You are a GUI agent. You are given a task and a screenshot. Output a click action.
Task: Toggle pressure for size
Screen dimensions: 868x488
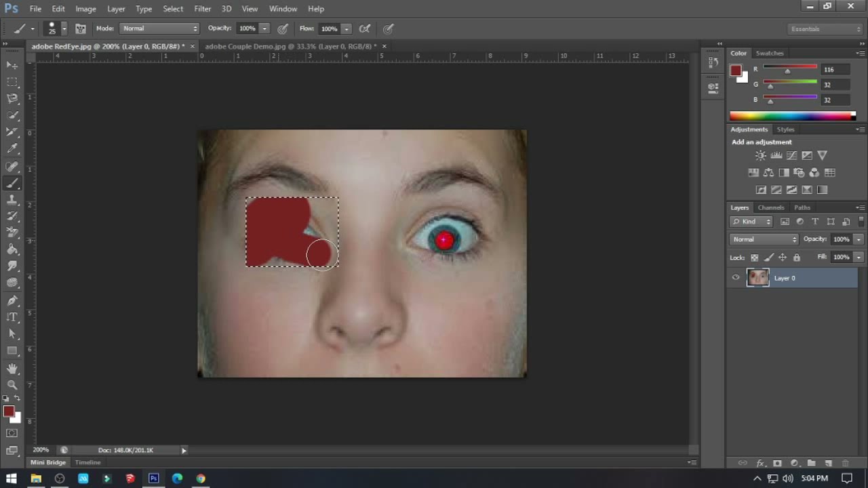click(389, 28)
